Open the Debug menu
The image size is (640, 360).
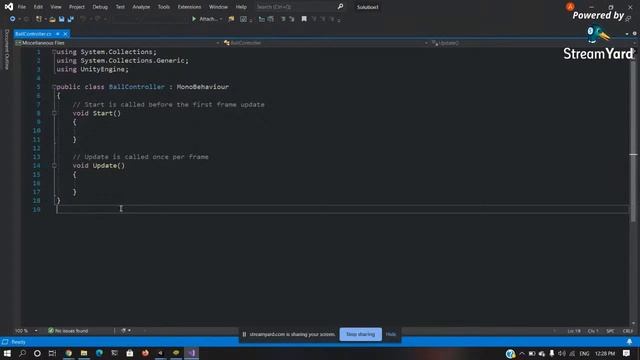click(100, 7)
